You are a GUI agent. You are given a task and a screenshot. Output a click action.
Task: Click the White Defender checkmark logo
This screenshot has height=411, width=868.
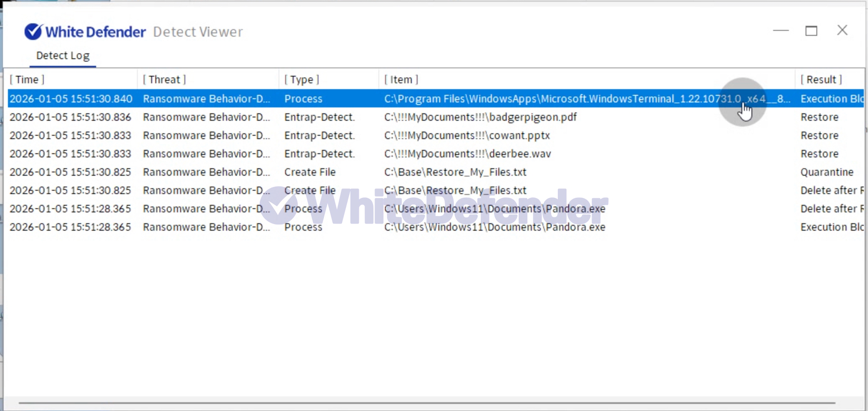[33, 32]
